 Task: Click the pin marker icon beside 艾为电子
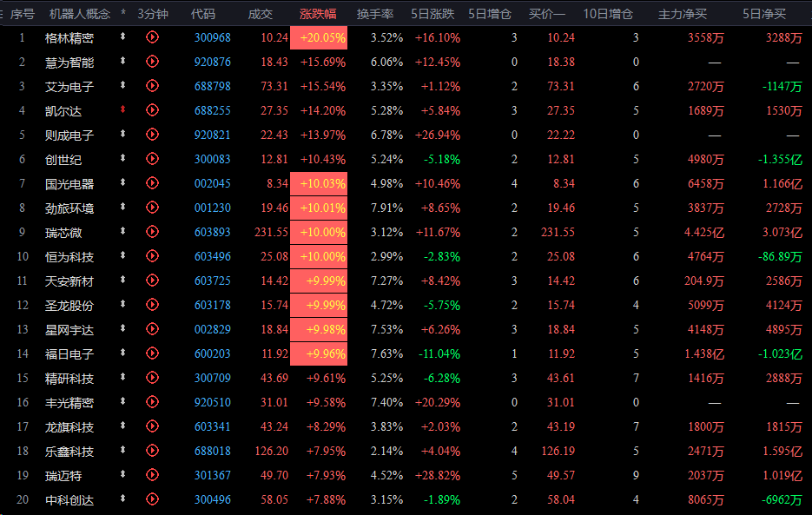tap(122, 85)
